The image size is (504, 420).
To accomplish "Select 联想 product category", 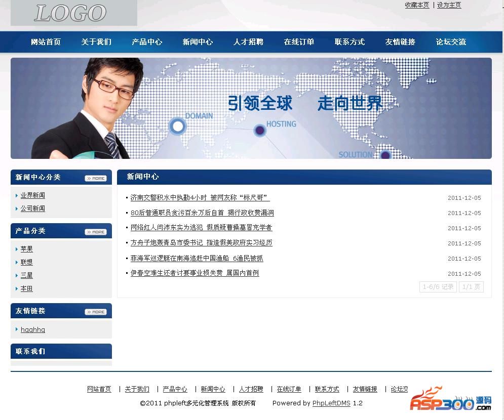I will [x=27, y=262].
